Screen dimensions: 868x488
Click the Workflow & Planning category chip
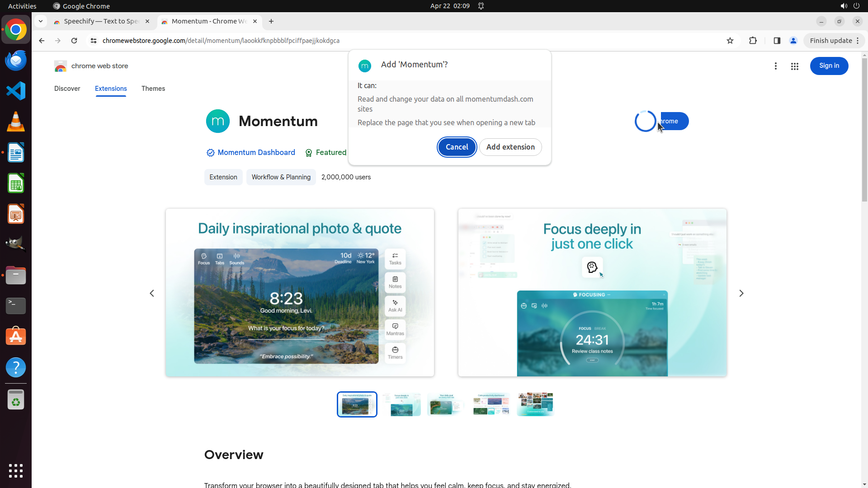pyautogui.click(x=281, y=177)
